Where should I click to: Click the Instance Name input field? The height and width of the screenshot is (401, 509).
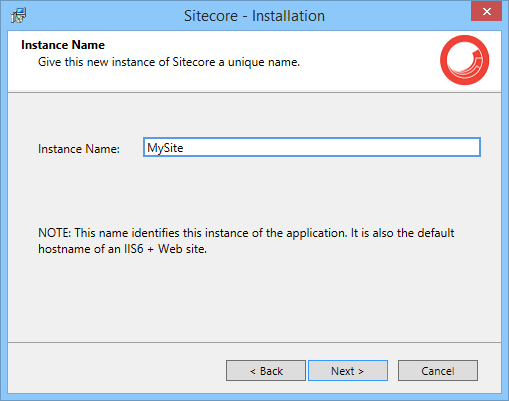coord(312,147)
